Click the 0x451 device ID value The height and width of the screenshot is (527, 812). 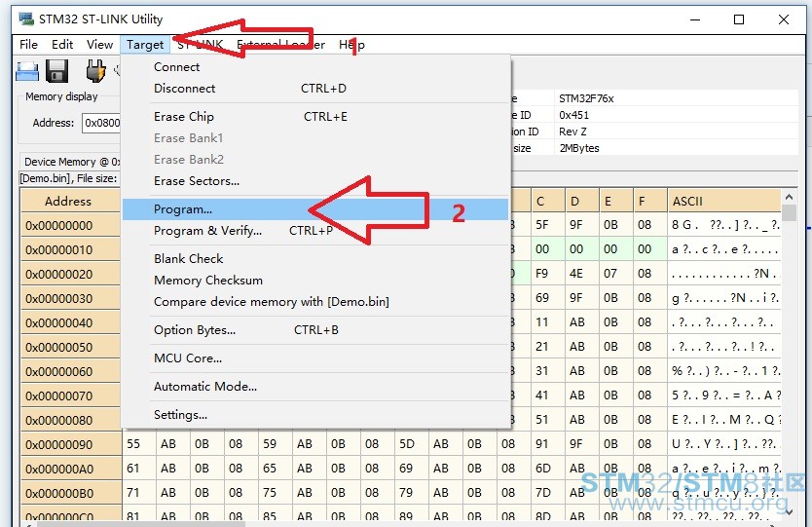[573, 115]
